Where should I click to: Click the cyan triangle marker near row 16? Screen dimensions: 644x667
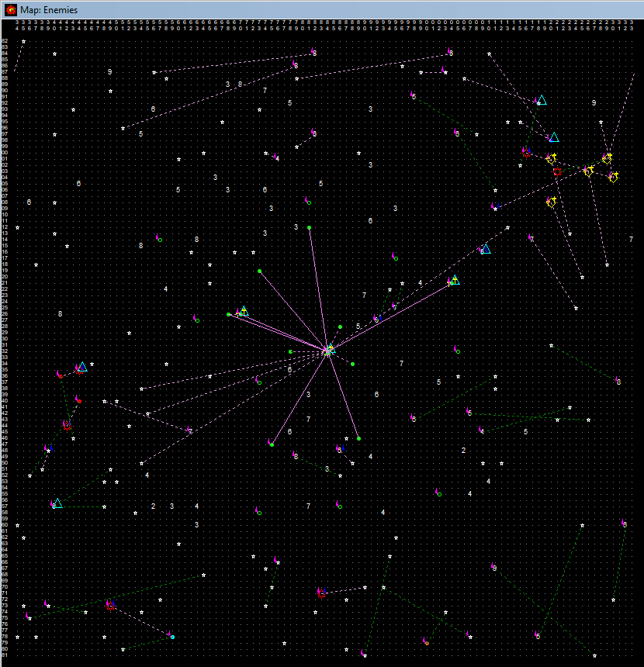point(486,249)
